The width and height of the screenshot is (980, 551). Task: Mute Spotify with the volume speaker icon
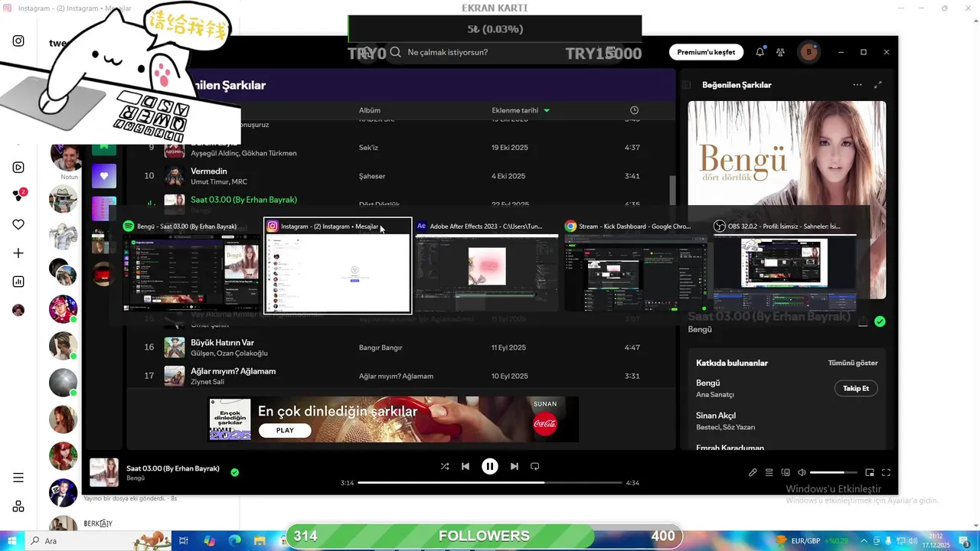click(802, 473)
